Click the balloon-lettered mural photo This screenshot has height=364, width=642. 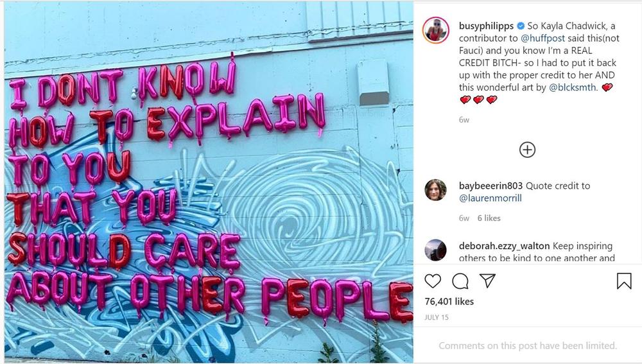pos(209,182)
